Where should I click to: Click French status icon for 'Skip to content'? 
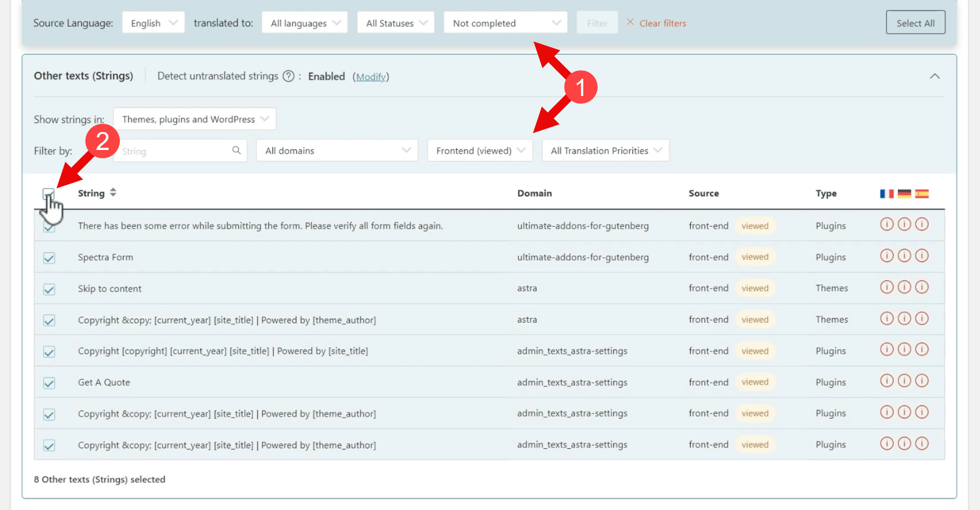click(886, 287)
